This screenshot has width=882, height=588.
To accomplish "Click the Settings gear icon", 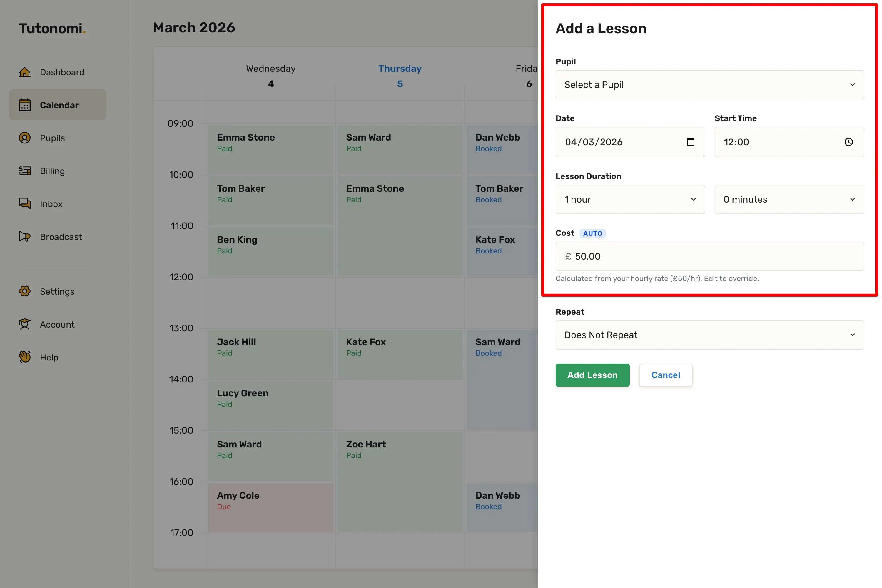I will point(25,291).
